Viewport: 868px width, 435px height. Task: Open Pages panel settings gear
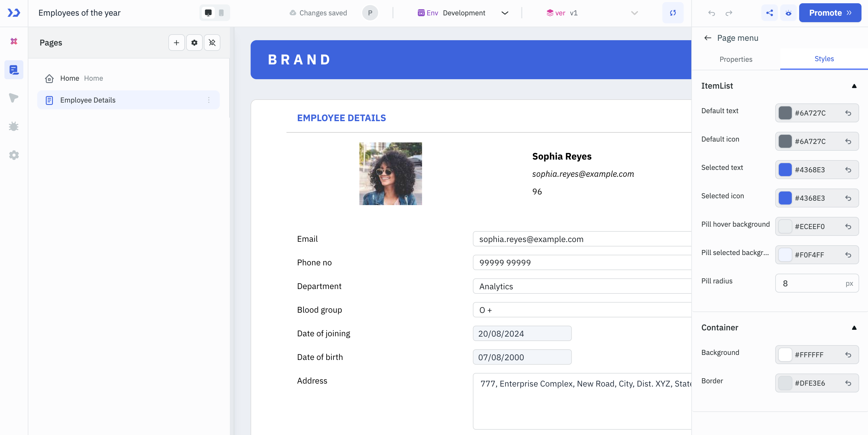point(194,43)
